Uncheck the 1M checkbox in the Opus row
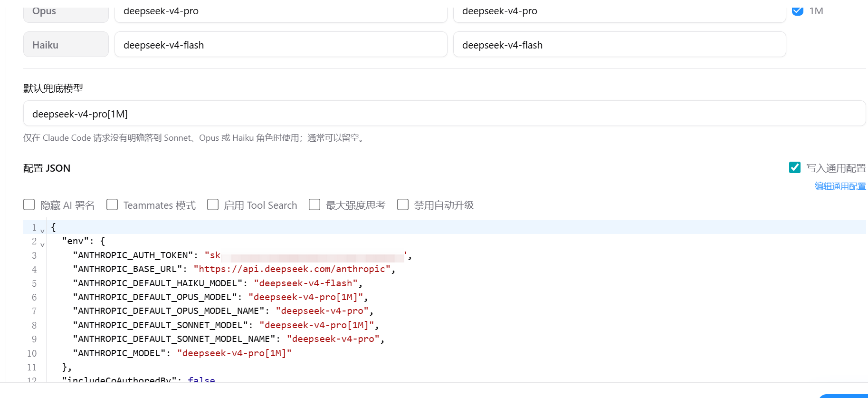868x398 pixels. [x=798, y=10]
